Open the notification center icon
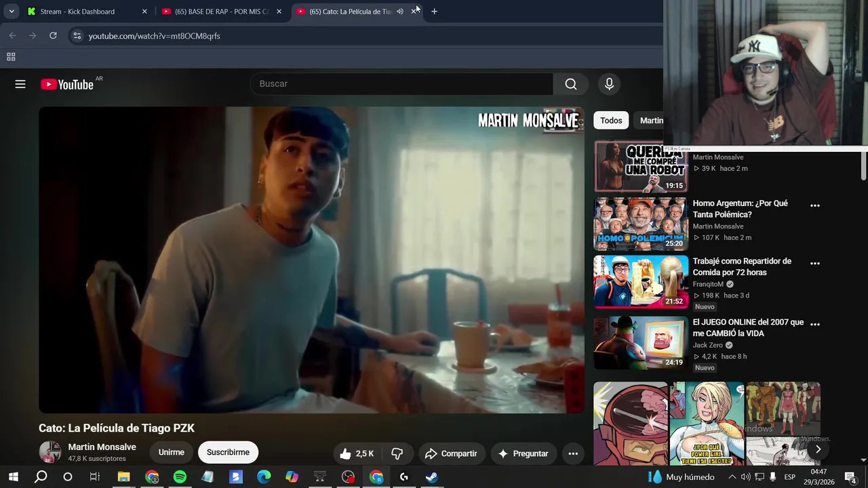 coord(850,477)
